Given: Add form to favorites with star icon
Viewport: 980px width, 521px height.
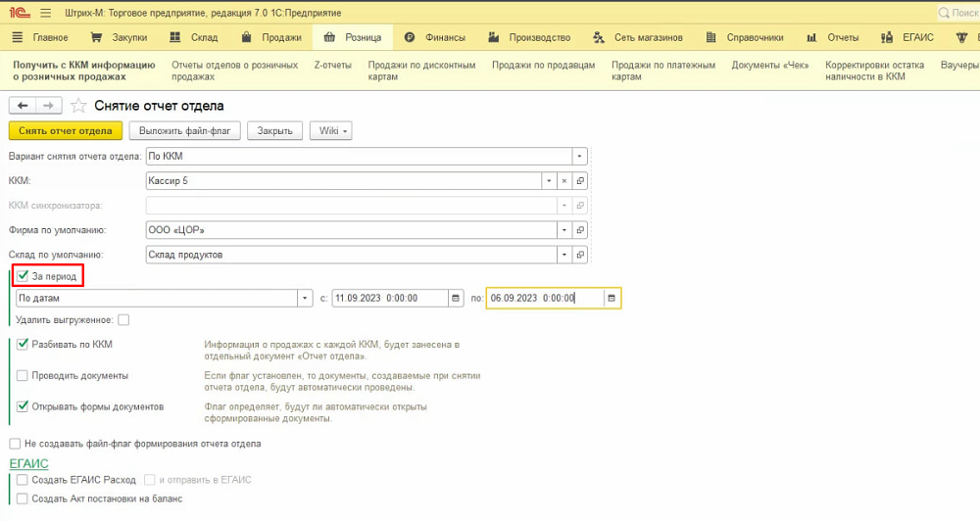Looking at the screenshot, I should tap(78, 106).
